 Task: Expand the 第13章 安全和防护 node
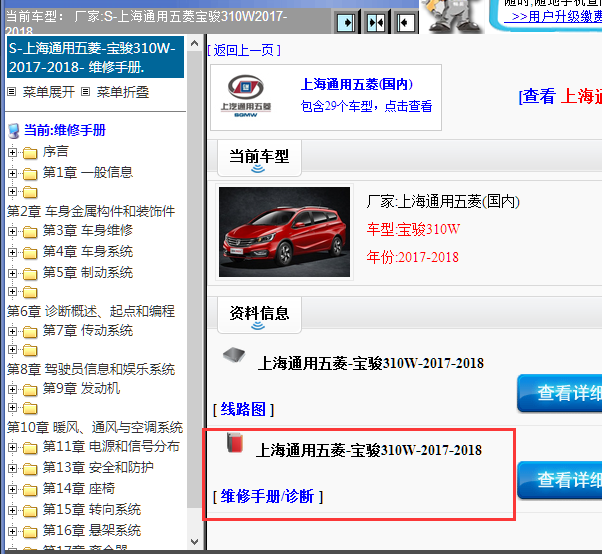12,468
